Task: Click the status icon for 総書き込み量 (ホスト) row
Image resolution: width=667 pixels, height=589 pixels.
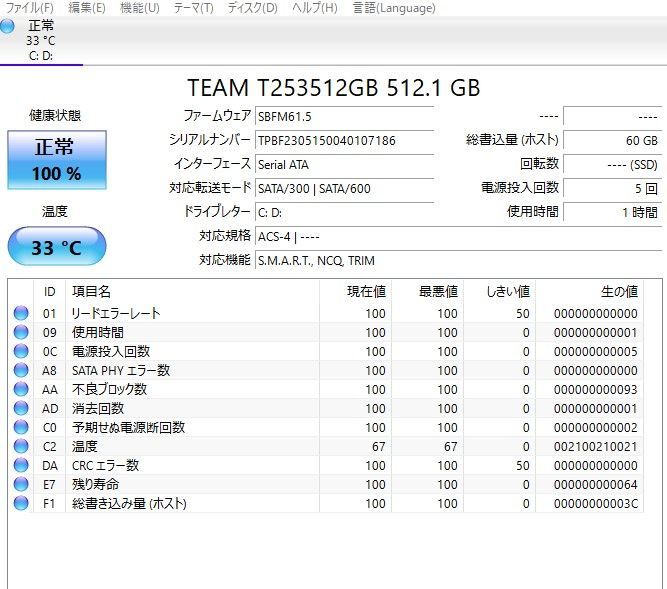Action: pyautogui.click(x=21, y=503)
